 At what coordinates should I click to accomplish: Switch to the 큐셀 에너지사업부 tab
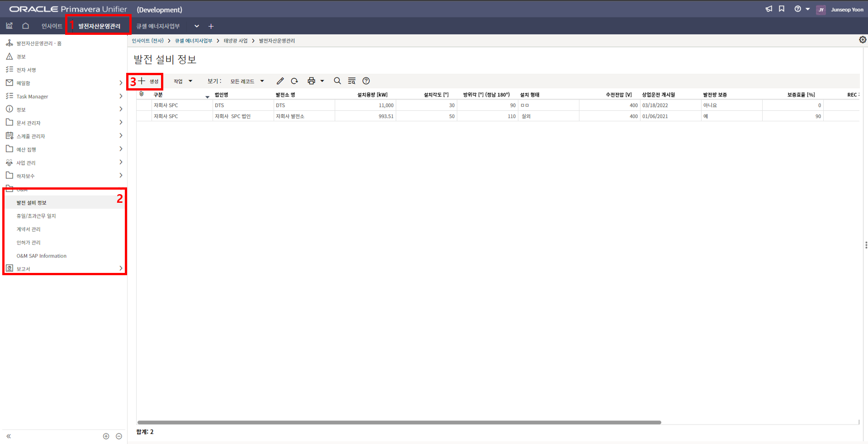click(x=158, y=26)
